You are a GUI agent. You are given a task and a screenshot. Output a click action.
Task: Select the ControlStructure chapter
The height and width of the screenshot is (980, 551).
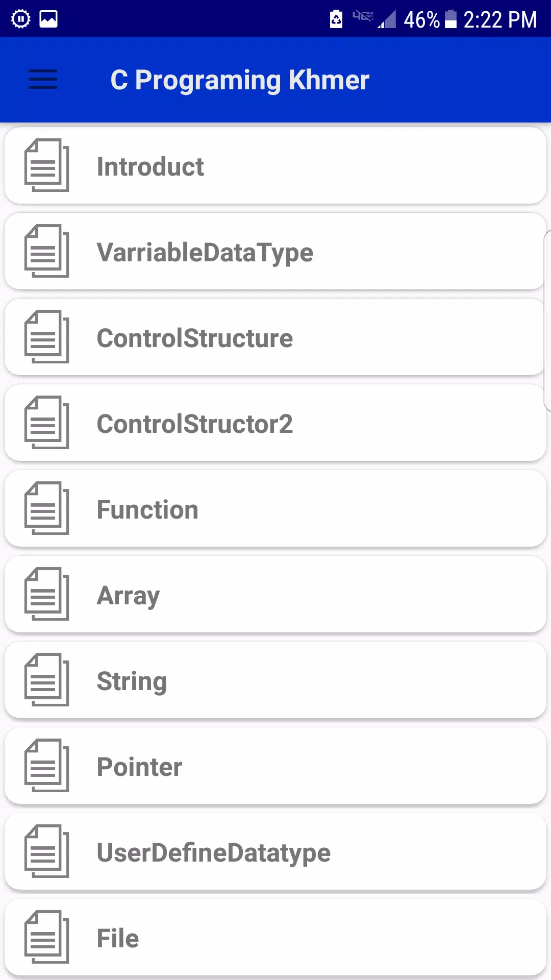point(275,337)
